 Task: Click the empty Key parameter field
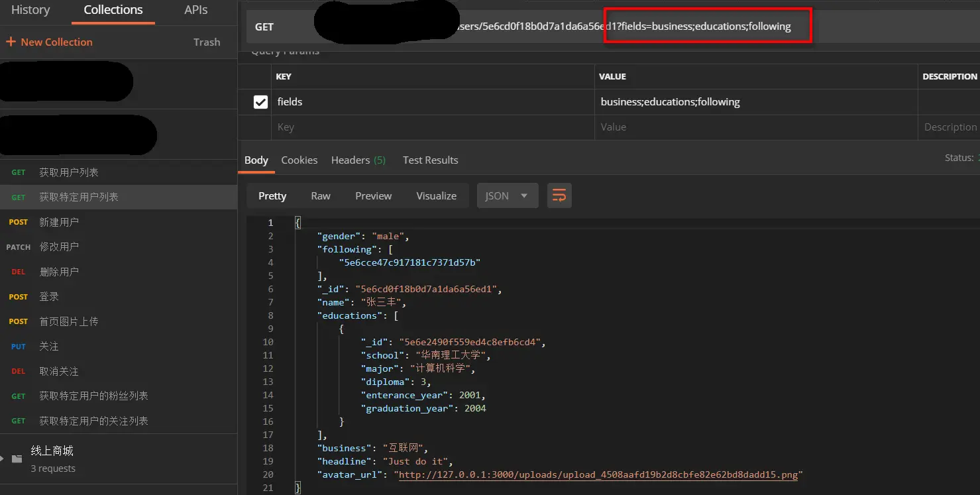pyautogui.click(x=432, y=127)
